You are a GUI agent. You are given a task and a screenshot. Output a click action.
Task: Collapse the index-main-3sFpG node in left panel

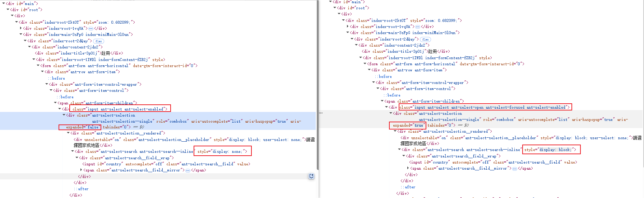(x=21, y=34)
